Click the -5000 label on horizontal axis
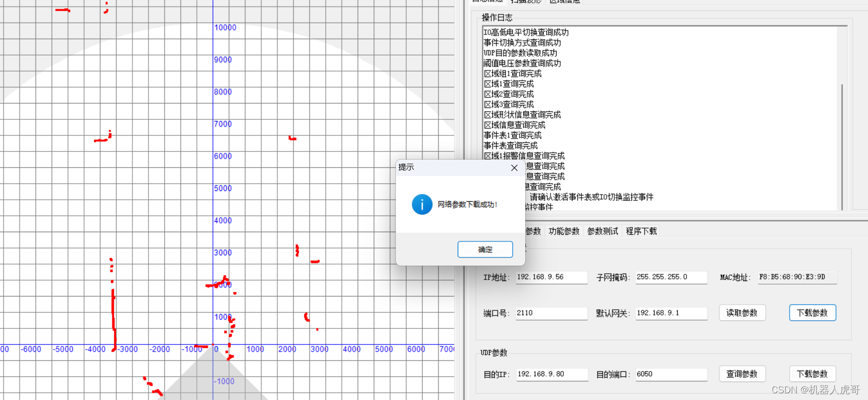This screenshot has height=400, width=868. [x=63, y=349]
